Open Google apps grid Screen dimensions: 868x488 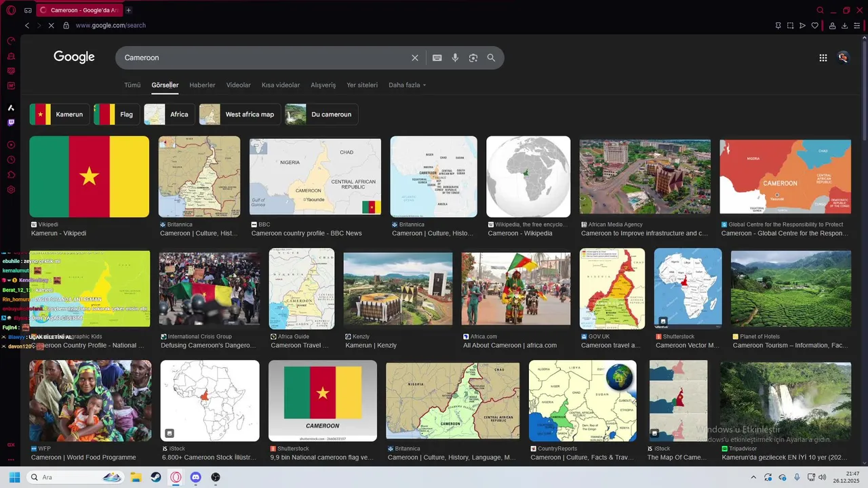(x=823, y=58)
